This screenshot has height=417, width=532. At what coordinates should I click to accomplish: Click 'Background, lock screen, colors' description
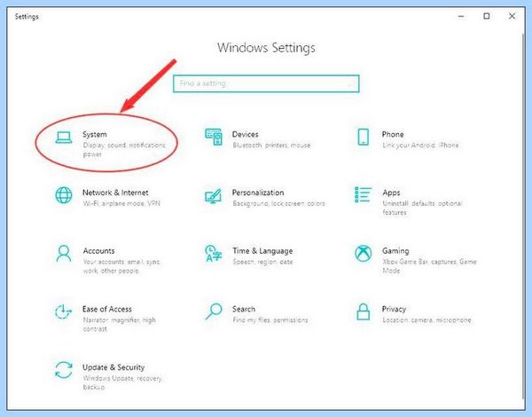(x=278, y=203)
